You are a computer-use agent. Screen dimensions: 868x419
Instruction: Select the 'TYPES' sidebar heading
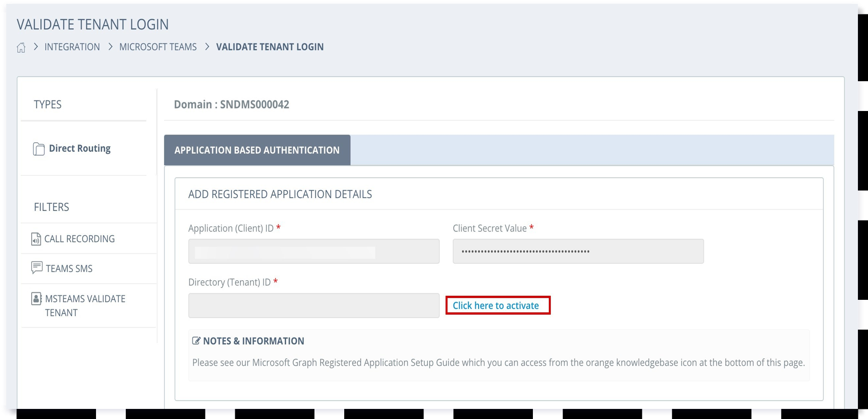tap(48, 104)
